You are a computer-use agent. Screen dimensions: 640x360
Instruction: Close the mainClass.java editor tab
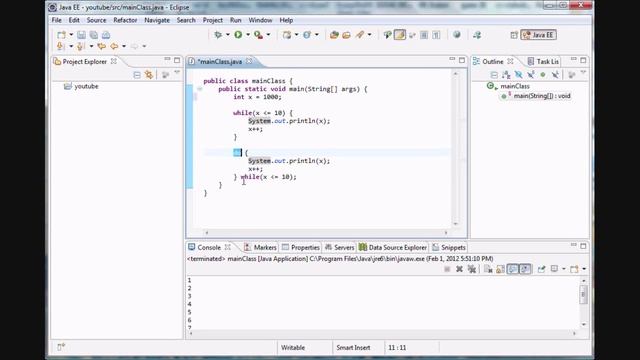[249, 61]
